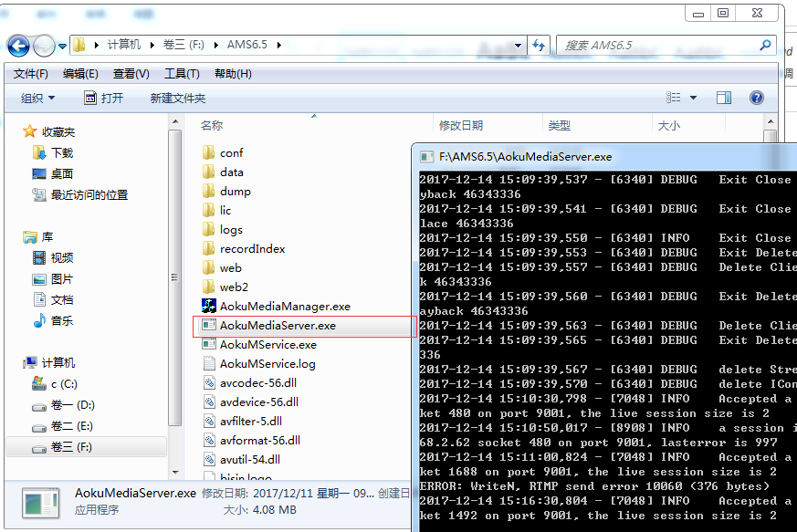Screen dimensions: 797x532
Task: Expand the 组织 dropdown
Action: pyautogui.click(x=37, y=98)
